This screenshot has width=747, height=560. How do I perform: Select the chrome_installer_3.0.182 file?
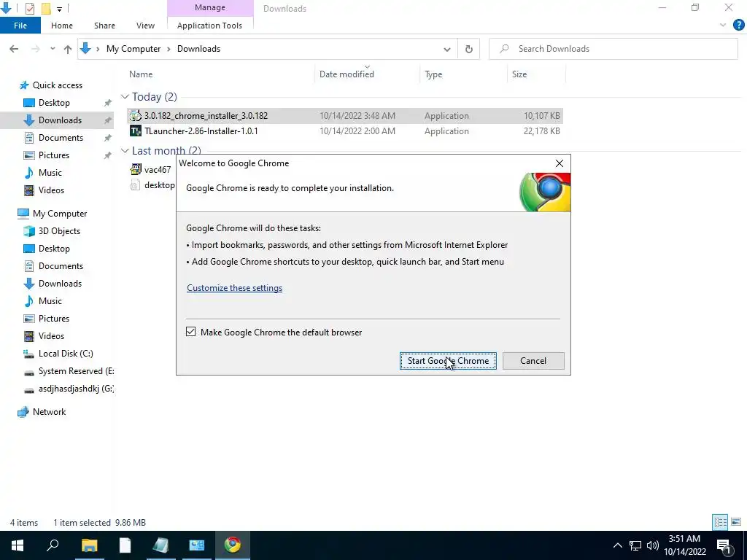click(345, 116)
